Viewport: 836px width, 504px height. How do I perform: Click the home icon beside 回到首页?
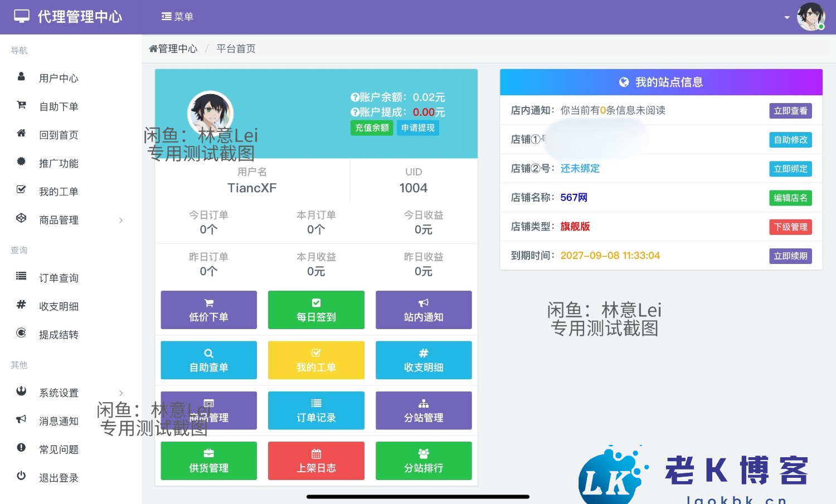21,134
